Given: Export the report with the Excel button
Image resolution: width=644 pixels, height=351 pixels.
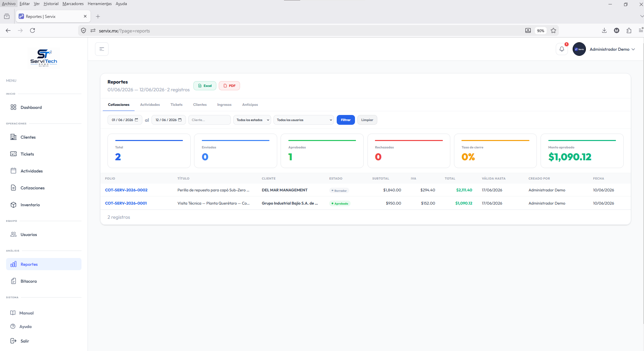Looking at the screenshot, I should (205, 86).
